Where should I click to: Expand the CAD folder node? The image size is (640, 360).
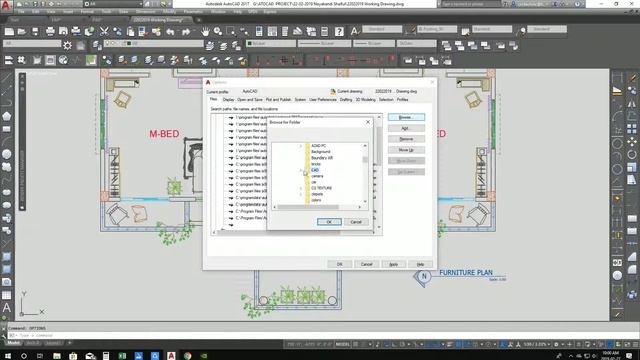[x=301, y=170]
